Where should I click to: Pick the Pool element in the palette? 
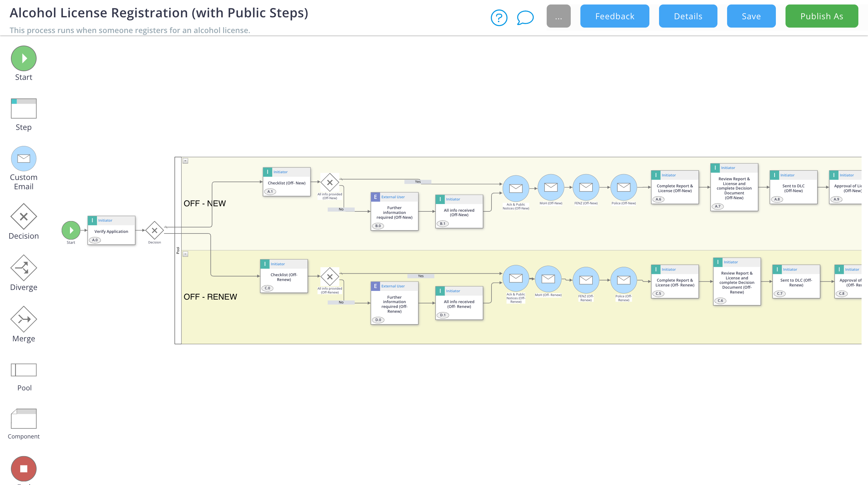click(23, 370)
